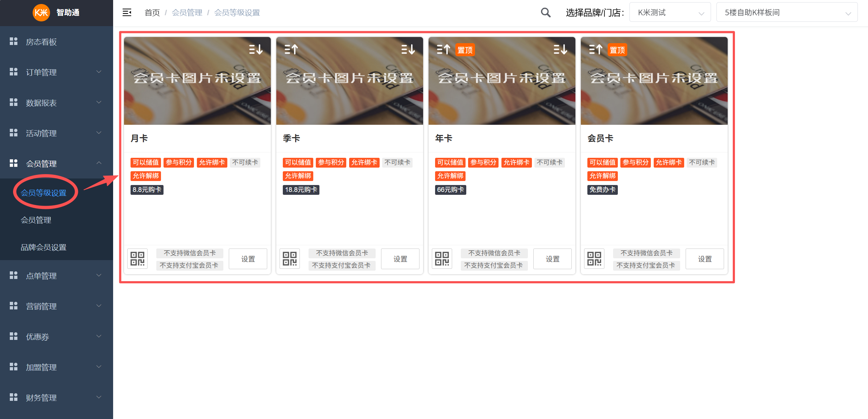Open 设置 for 月卡
868x419 pixels.
point(248,259)
